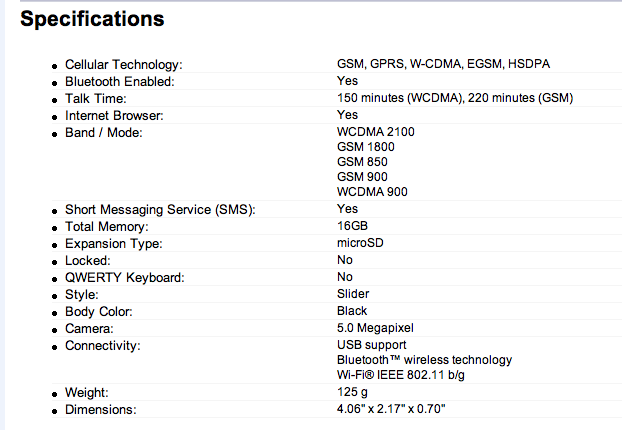This screenshot has width=622, height=430.
Task: Click the Specifications heading
Action: 92,19
